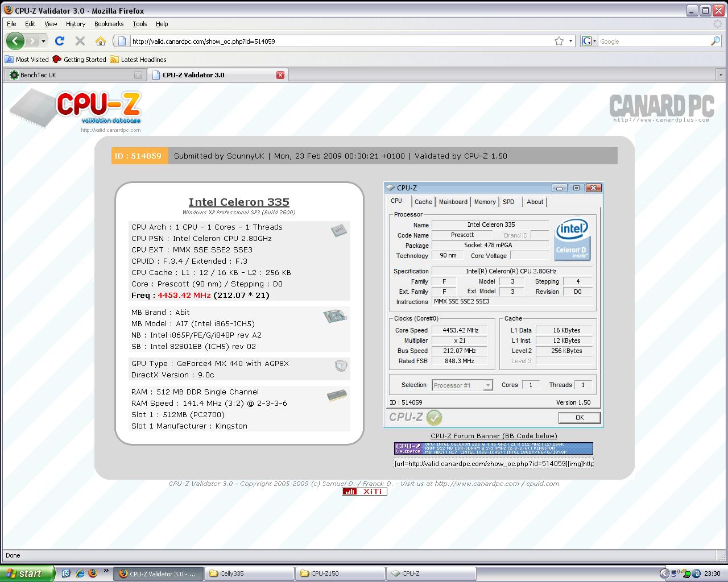Click the Most Visited bookmark

coord(27,59)
